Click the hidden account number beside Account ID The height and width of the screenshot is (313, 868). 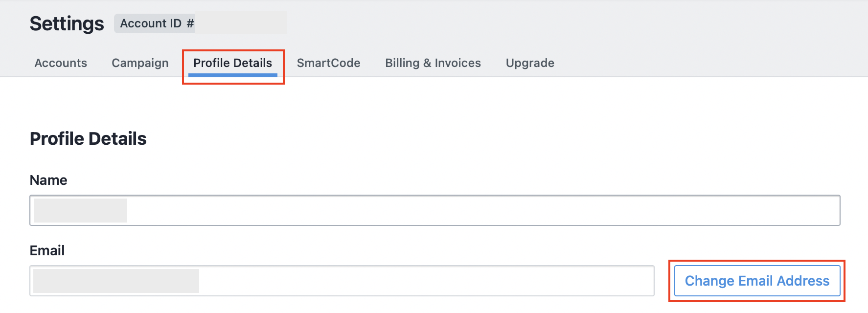click(241, 23)
